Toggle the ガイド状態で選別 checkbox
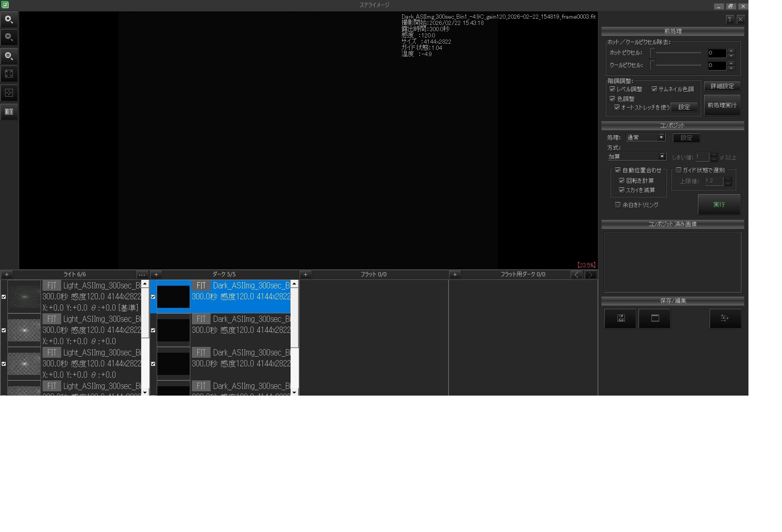 (x=678, y=170)
